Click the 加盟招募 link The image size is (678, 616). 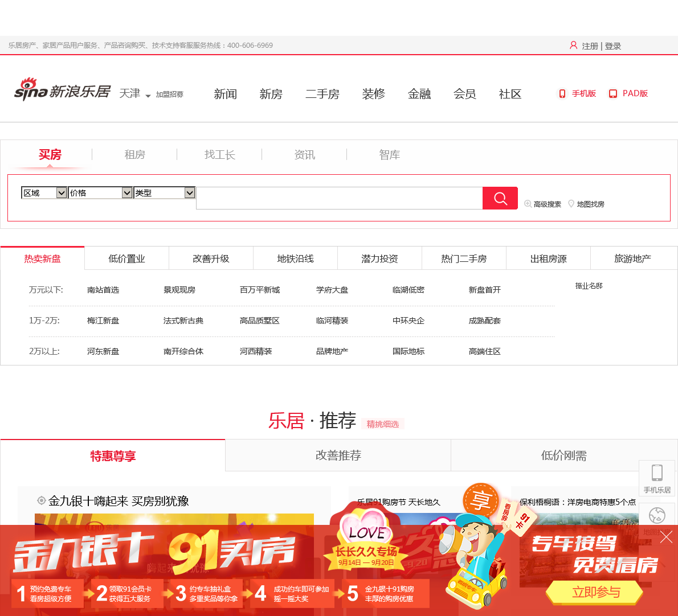tap(170, 94)
